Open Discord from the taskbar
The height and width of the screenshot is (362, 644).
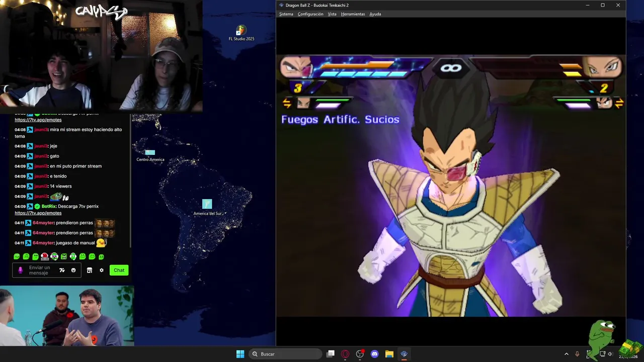pyautogui.click(x=374, y=354)
